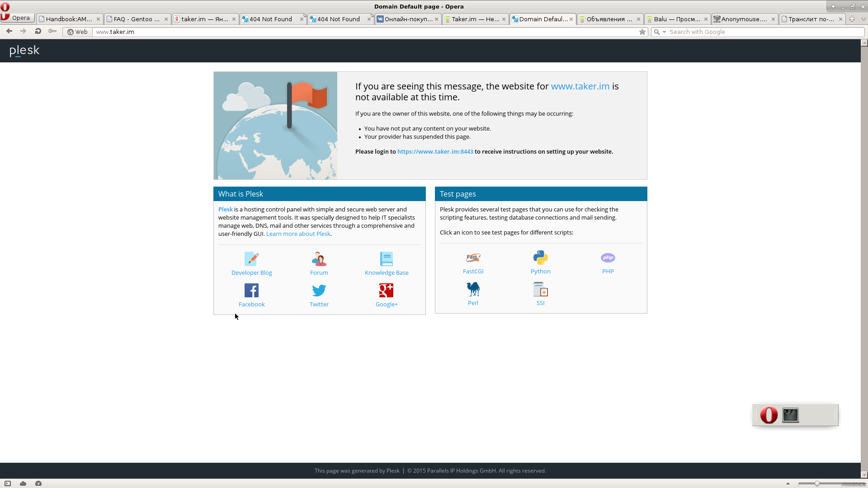This screenshot has height=488, width=868.
Task: Click the red Opera logo in title bar
Action: click(5, 7)
